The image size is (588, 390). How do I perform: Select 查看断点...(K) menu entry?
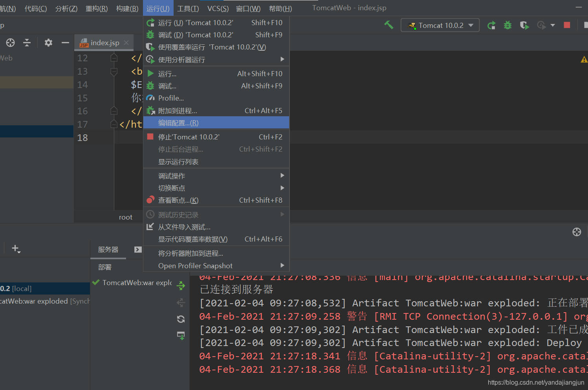[x=216, y=200]
